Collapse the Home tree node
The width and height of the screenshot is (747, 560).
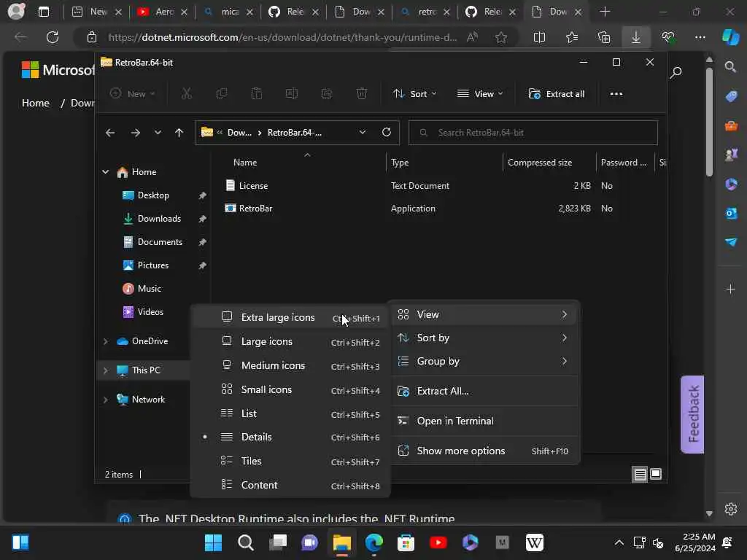(105, 172)
